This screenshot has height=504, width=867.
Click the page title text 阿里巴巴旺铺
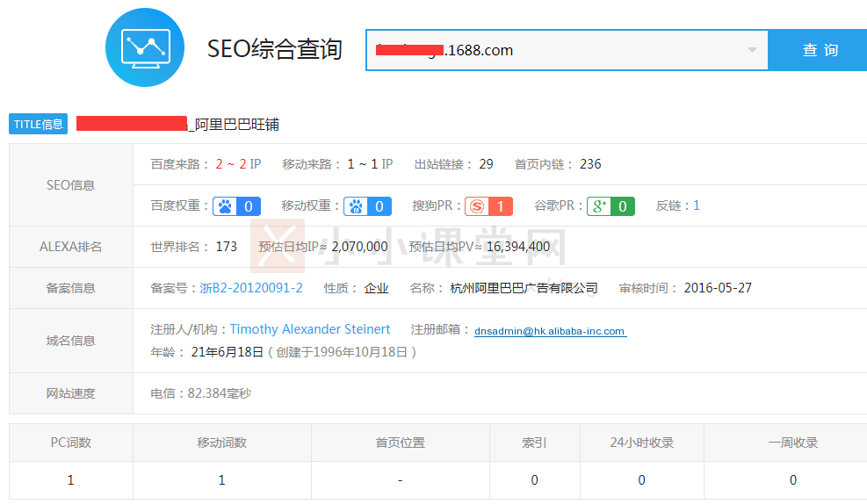click(237, 125)
